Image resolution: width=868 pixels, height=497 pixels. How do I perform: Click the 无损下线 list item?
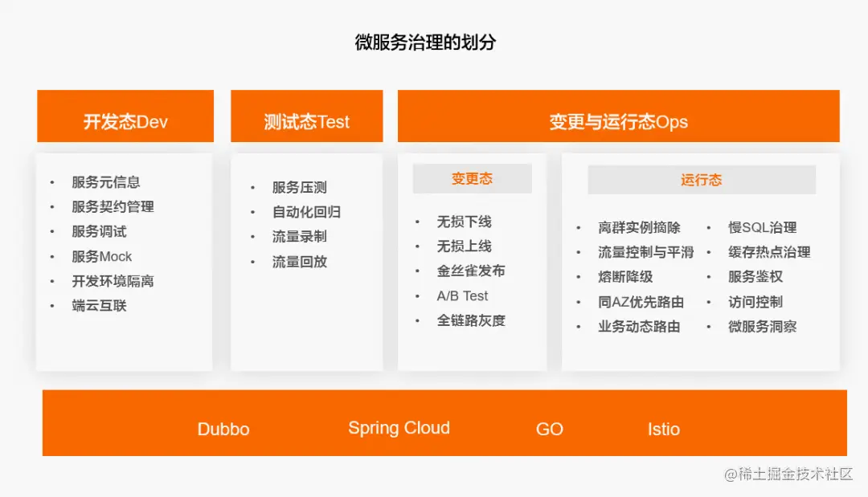(x=464, y=222)
